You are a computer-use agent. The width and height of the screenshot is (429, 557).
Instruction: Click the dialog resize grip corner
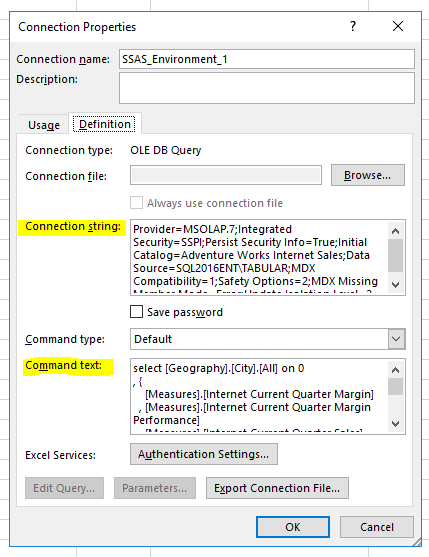click(417, 542)
